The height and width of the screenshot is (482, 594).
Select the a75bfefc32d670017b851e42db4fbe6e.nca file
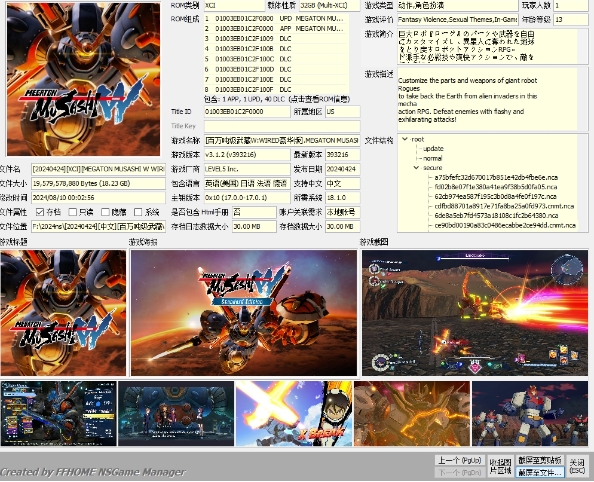[496, 177]
